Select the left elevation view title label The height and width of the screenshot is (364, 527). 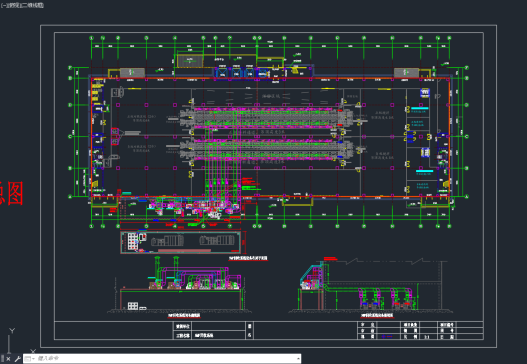184,316
